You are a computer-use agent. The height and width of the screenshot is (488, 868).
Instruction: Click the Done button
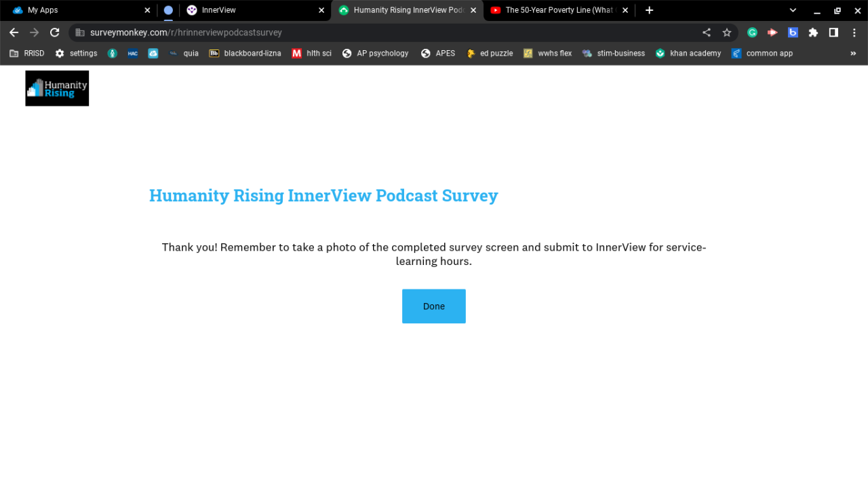point(434,306)
